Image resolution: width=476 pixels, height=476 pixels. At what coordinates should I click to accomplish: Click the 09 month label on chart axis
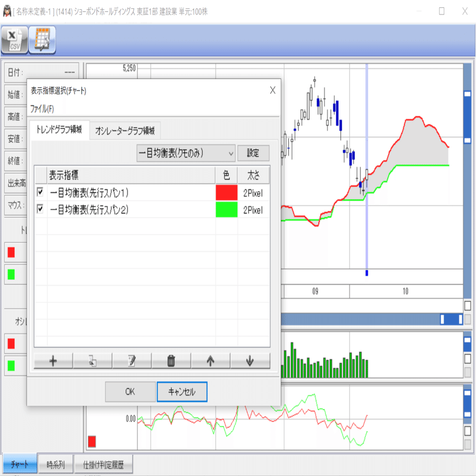click(x=315, y=291)
